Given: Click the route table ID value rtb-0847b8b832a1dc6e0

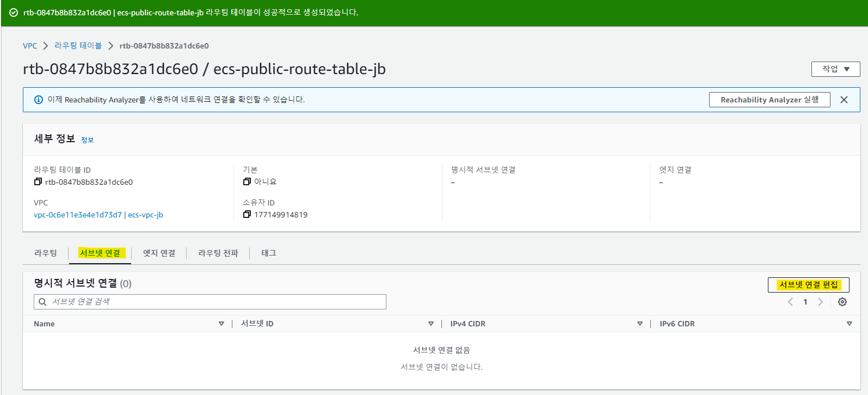Looking at the screenshot, I should [x=89, y=182].
